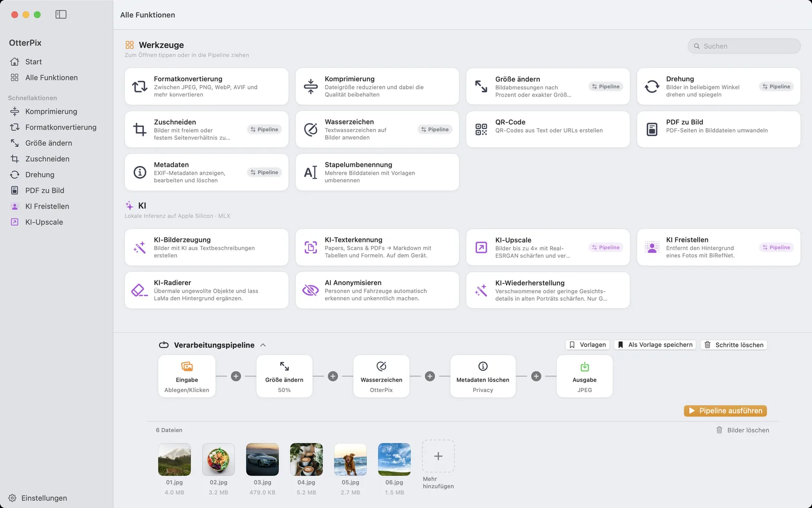Select the 04.jpg coffee thumbnail
This screenshot has width=812, height=508.
[x=307, y=460]
